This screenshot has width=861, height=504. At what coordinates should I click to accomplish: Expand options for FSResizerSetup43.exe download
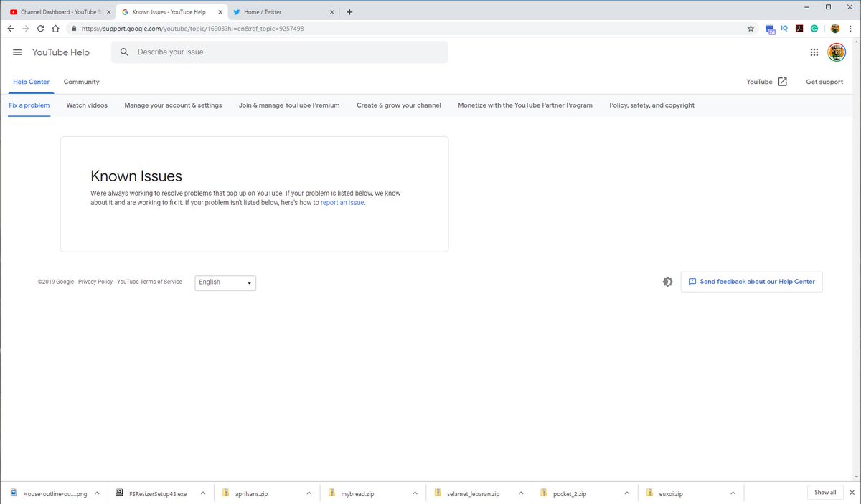tap(203, 493)
